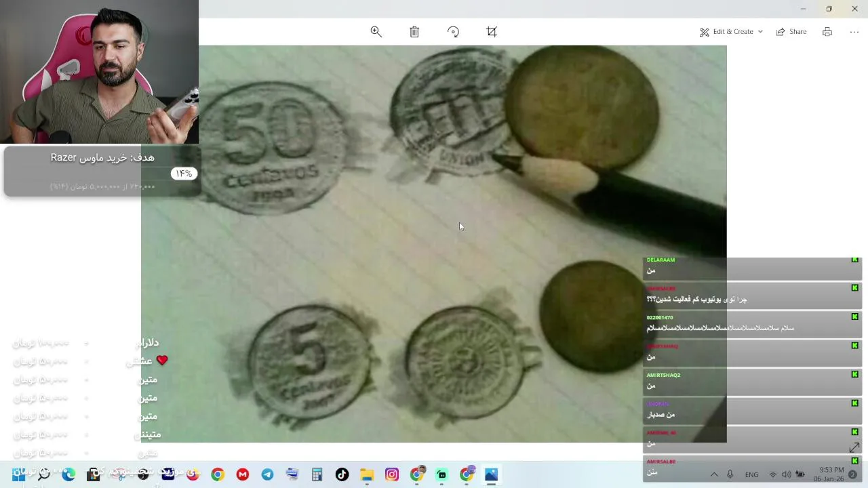Open the green square app in taskbar
868x488 pixels.
[441, 475]
